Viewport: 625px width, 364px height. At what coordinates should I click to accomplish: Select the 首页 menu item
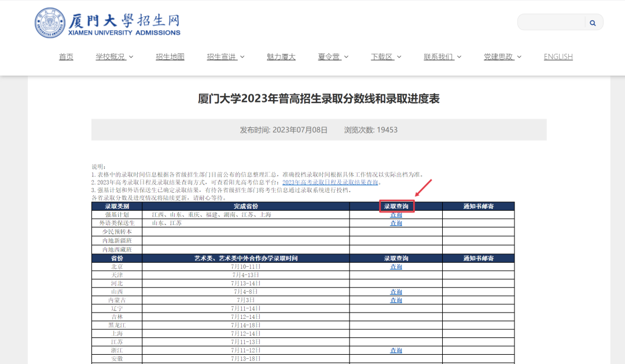[x=65, y=56]
